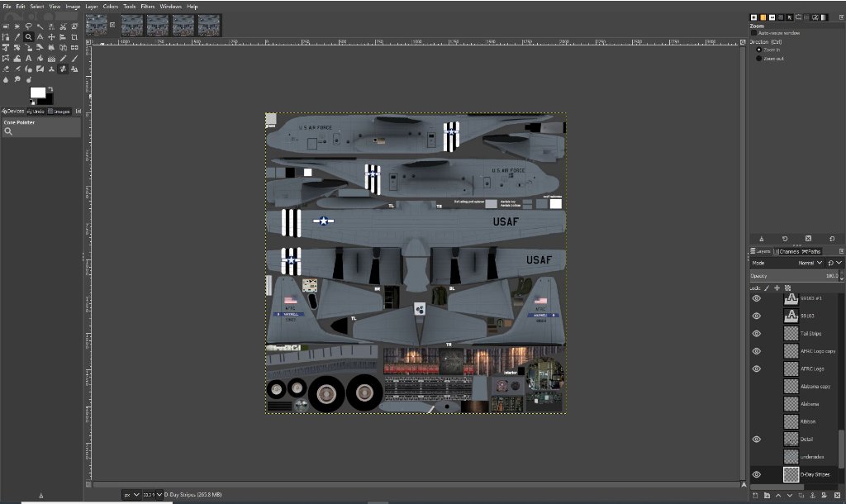Enable Auto-resize window checkbox

(x=753, y=33)
